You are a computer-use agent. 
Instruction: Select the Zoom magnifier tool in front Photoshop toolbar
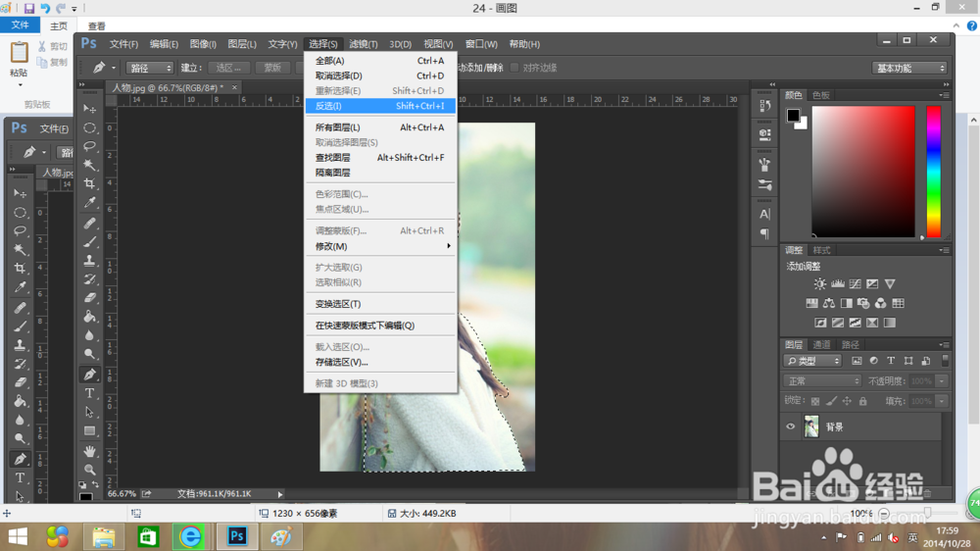[x=90, y=470]
